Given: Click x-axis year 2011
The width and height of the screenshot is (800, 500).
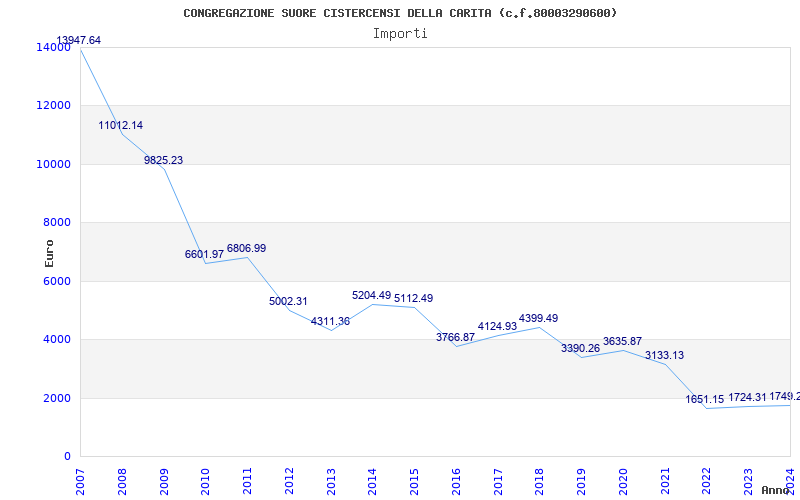Looking at the screenshot, I should [247, 482].
